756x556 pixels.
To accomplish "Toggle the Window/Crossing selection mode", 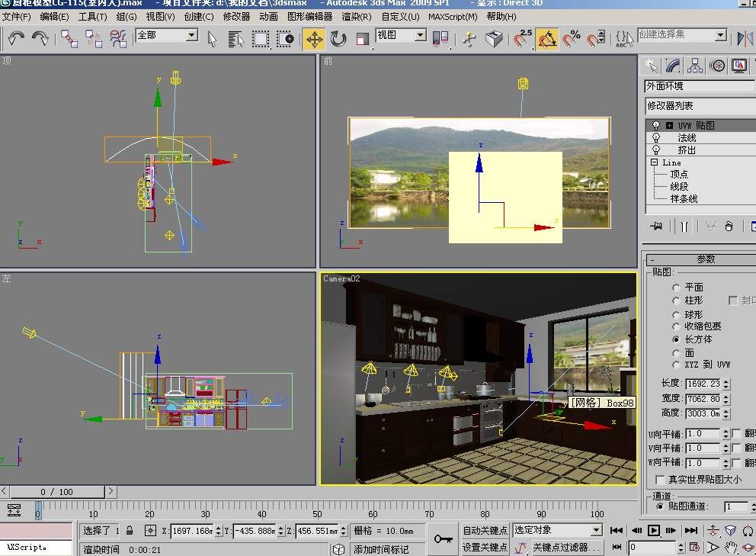I will pos(285,39).
